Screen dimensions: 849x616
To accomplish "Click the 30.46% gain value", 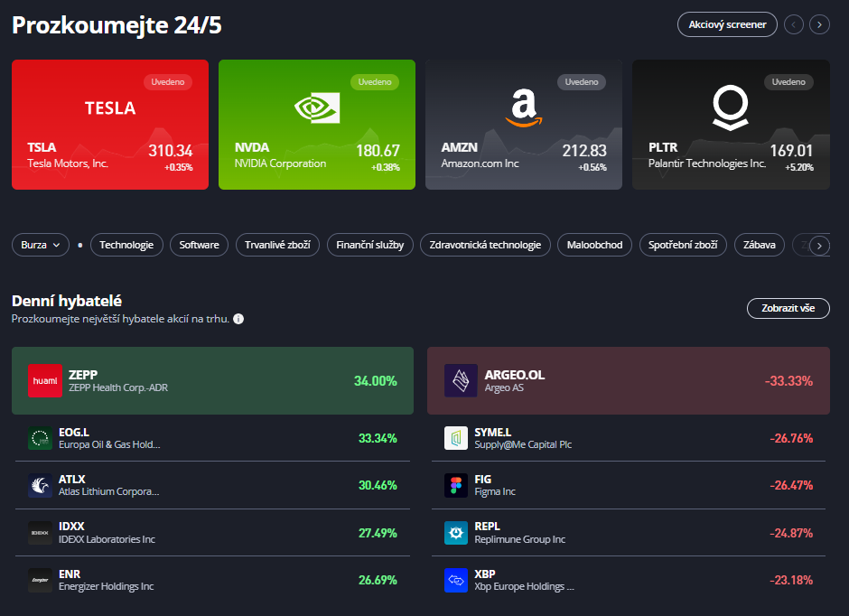I will click(378, 485).
